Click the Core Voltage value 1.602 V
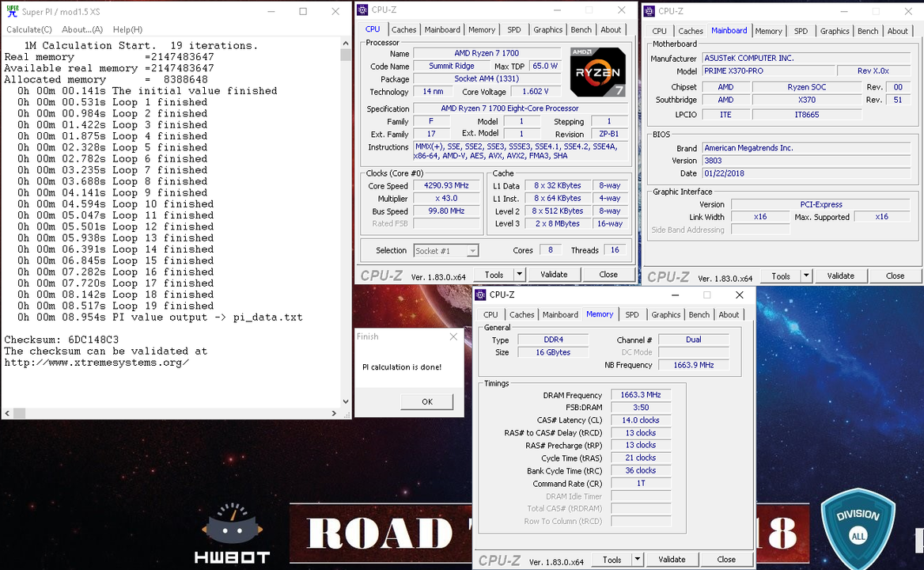This screenshot has height=570, width=924. (535, 91)
